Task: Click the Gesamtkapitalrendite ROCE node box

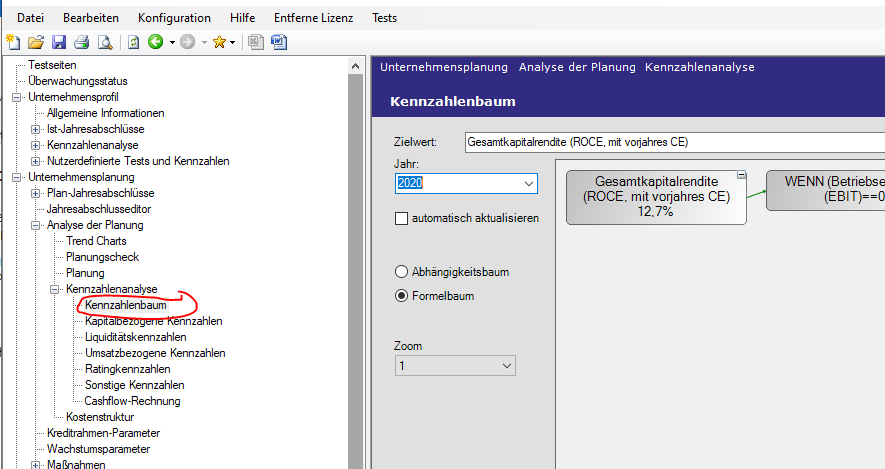Action: [x=656, y=197]
